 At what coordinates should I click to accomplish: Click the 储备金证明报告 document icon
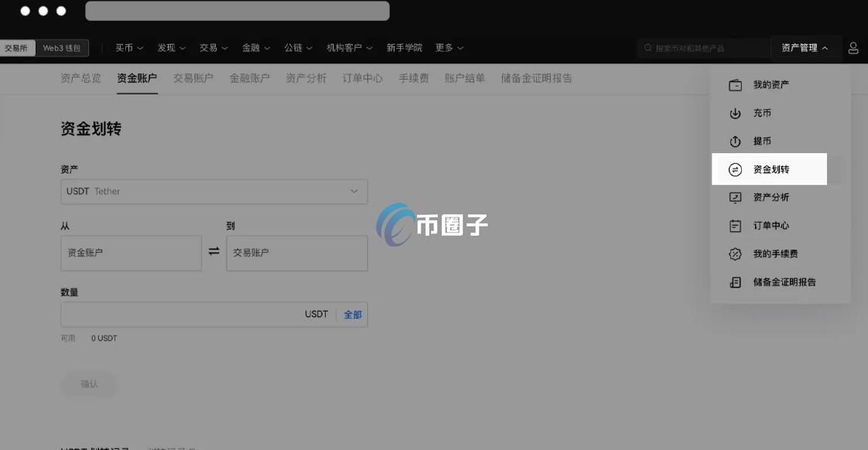(734, 281)
